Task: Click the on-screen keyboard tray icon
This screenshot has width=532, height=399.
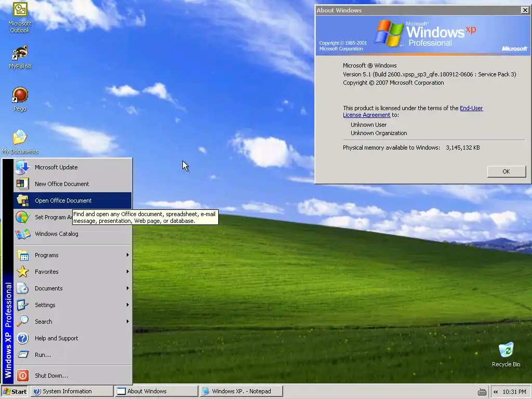Action: [482, 392]
